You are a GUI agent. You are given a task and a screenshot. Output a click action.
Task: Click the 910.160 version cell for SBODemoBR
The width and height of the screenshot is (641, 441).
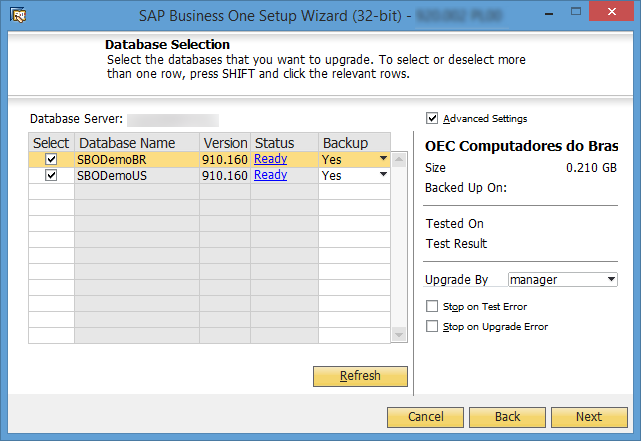(x=225, y=159)
